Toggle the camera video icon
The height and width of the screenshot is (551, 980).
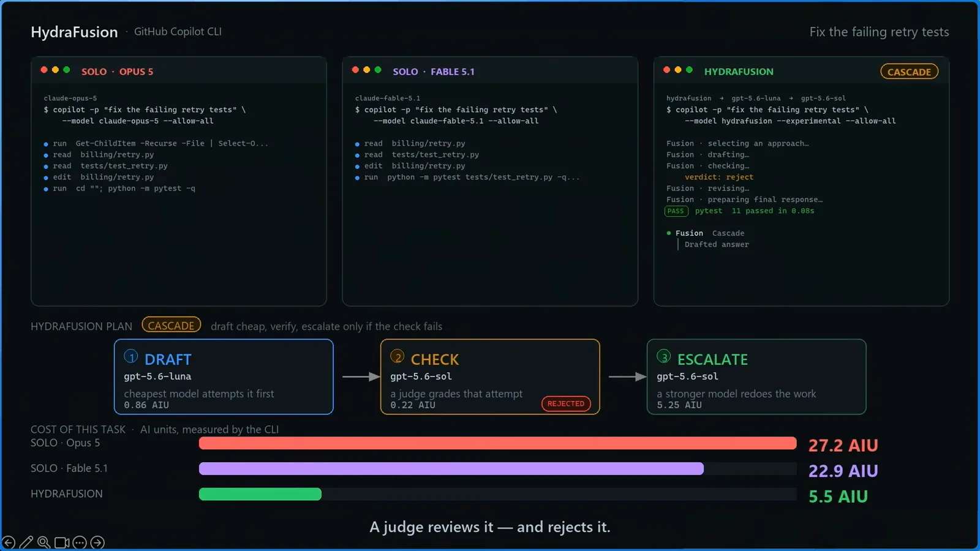pos(62,542)
